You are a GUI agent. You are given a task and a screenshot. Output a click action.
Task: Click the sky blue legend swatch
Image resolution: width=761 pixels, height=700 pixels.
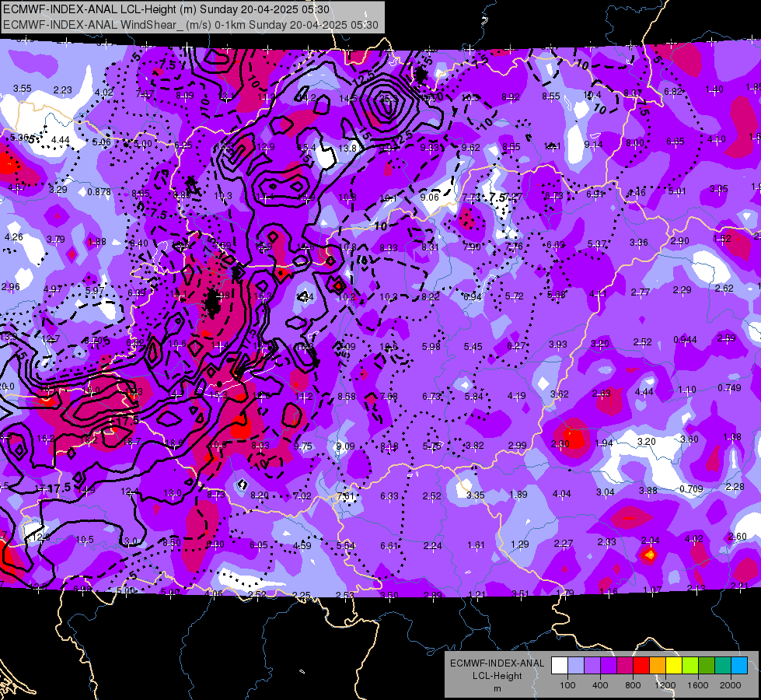pos(739,665)
